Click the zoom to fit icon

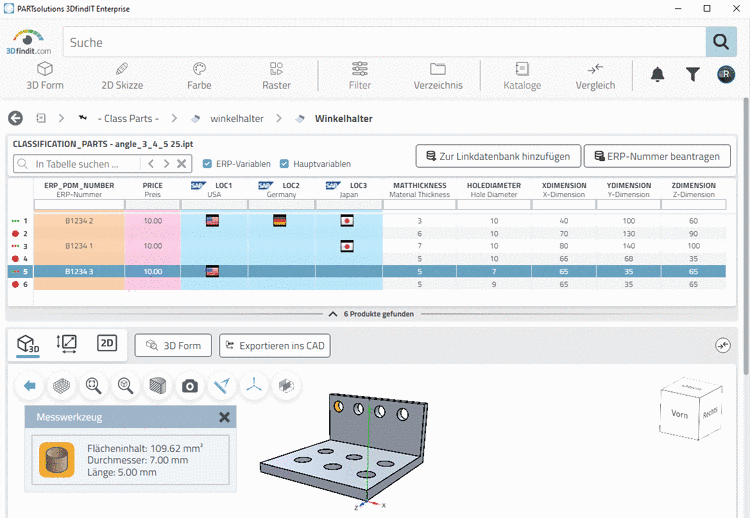(x=93, y=386)
